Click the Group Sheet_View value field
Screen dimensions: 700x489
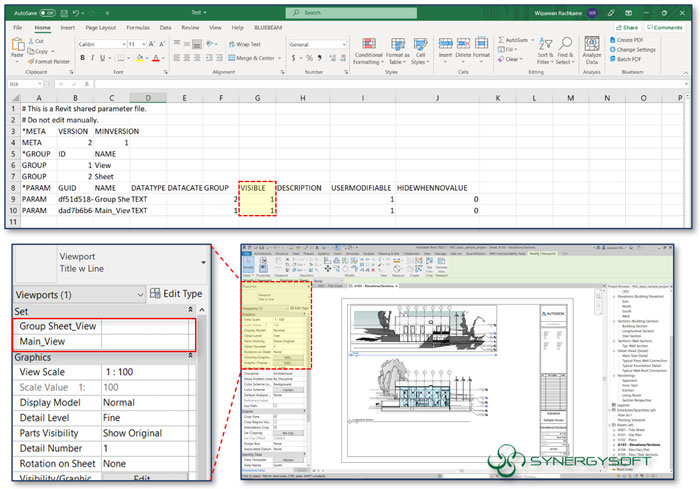pos(146,326)
